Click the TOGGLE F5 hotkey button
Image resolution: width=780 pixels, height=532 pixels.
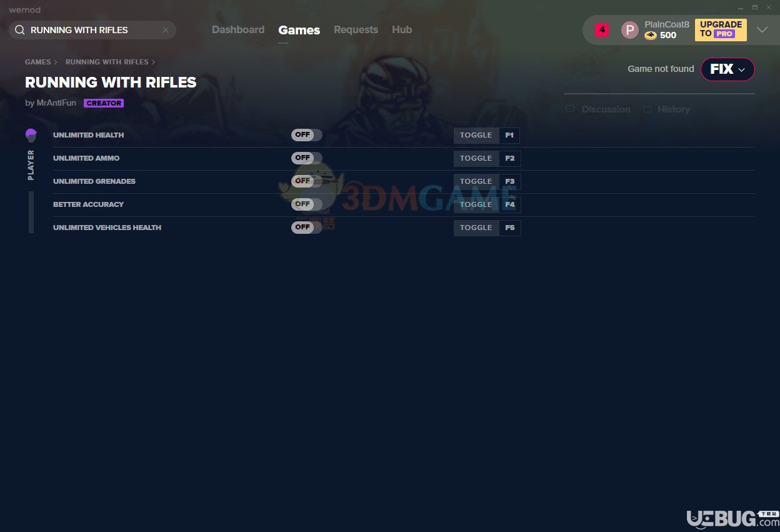[487, 228]
